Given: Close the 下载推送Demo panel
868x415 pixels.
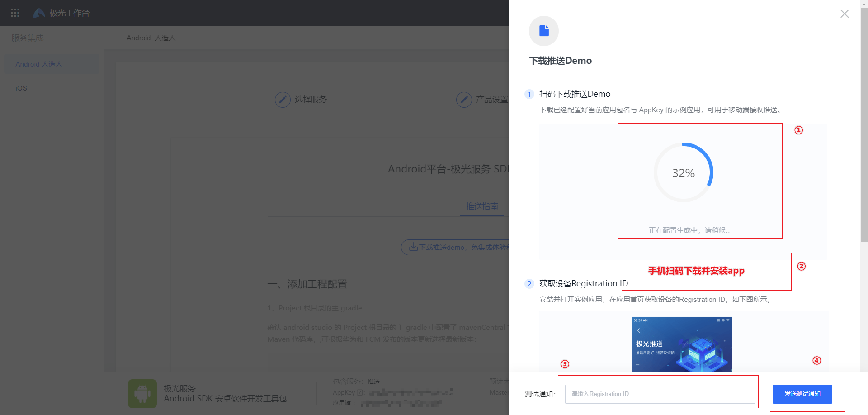Looking at the screenshot, I should pyautogui.click(x=844, y=14).
